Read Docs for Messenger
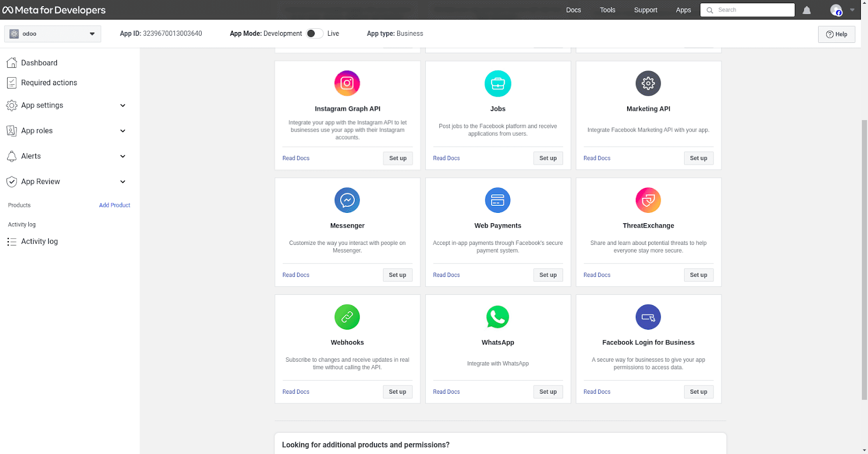 296,275
